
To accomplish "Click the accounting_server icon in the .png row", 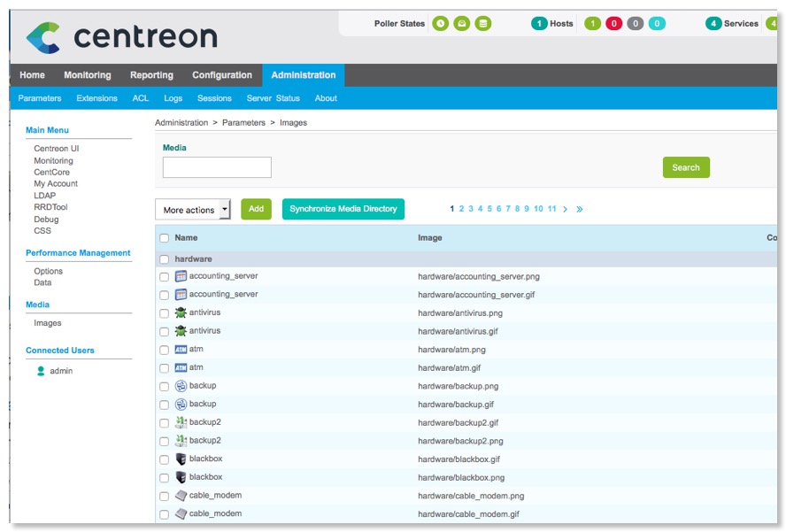I will (x=181, y=276).
